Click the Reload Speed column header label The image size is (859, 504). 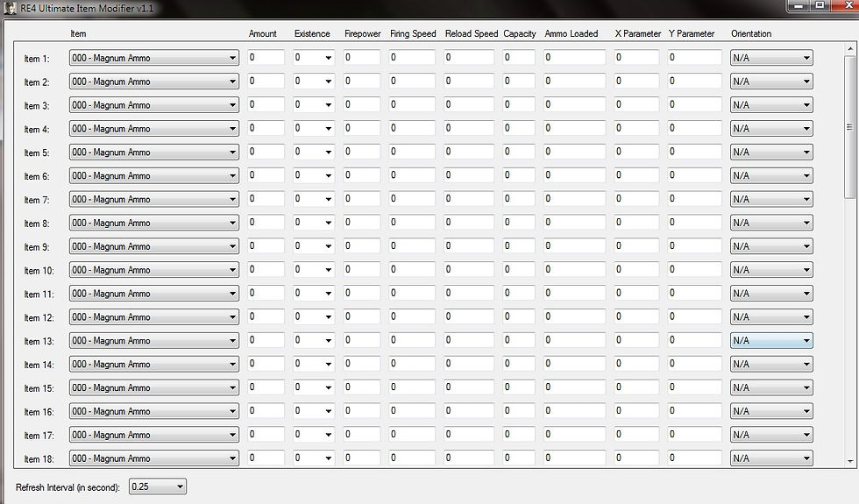coord(472,33)
